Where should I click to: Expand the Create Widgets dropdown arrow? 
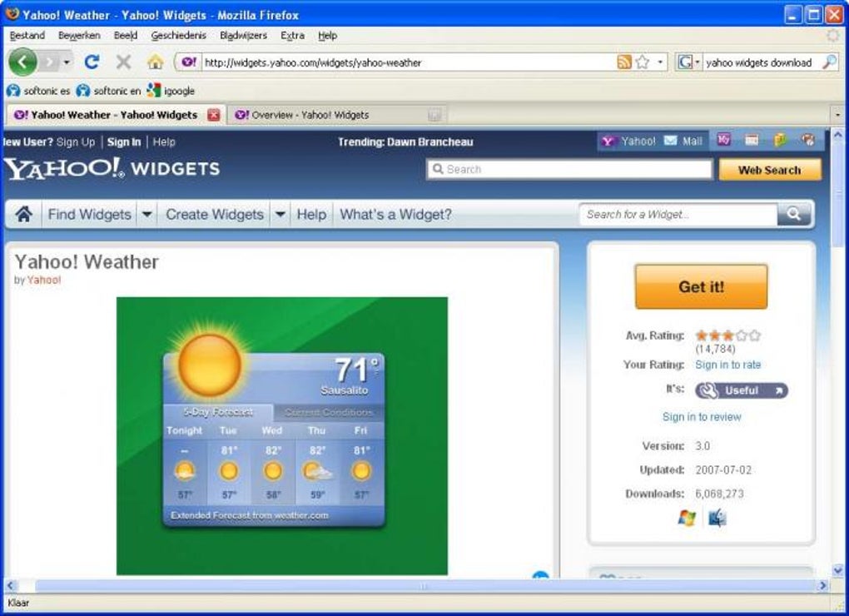click(x=280, y=214)
